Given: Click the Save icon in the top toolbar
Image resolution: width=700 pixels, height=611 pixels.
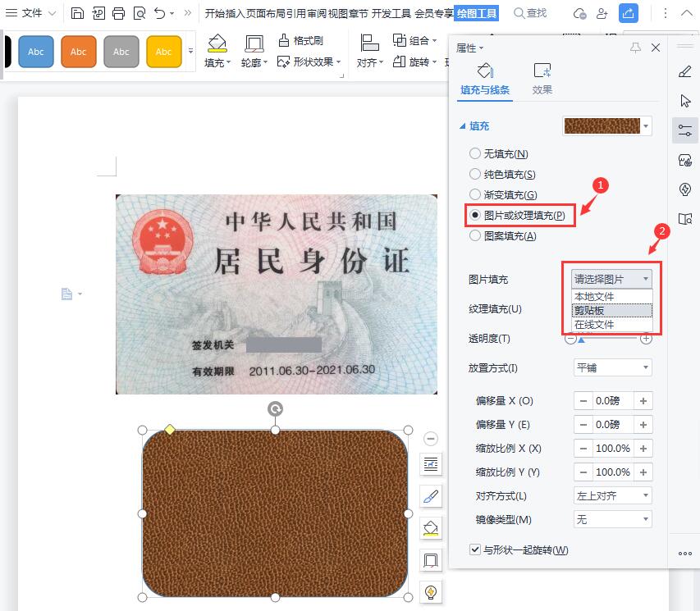Looking at the screenshot, I should (77, 13).
